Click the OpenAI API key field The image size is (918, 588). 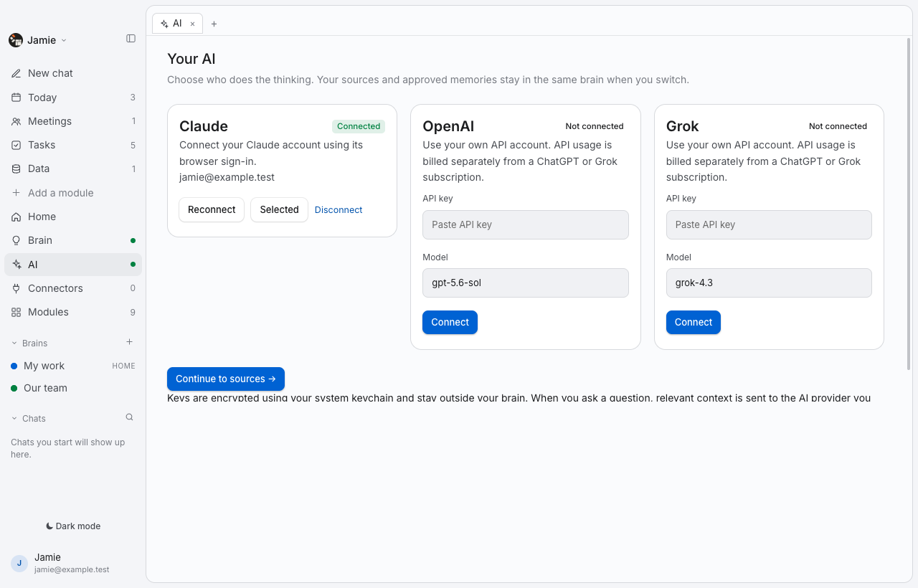(x=526, y=224)
